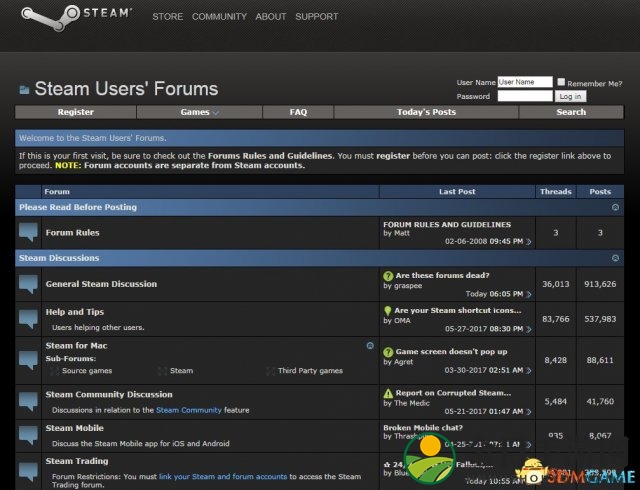Click the Steam sub-forum icon
This screenshot has width=640, height=490.
pos(162,371)
